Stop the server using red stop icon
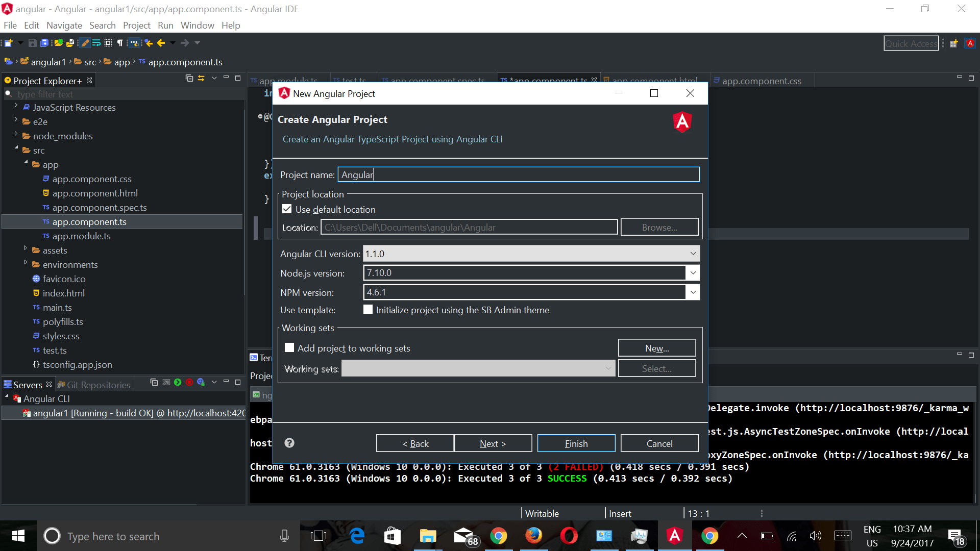 pos(189,382)
